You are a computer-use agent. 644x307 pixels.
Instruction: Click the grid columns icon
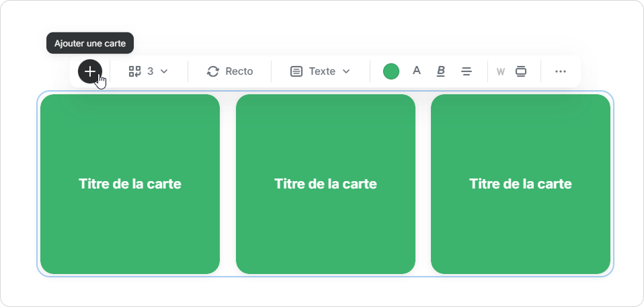click(x=134, y=71)
